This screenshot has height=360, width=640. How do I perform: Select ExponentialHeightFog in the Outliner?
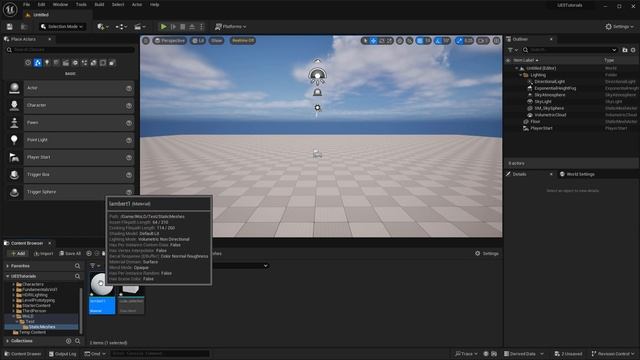[x=555, y=88]
